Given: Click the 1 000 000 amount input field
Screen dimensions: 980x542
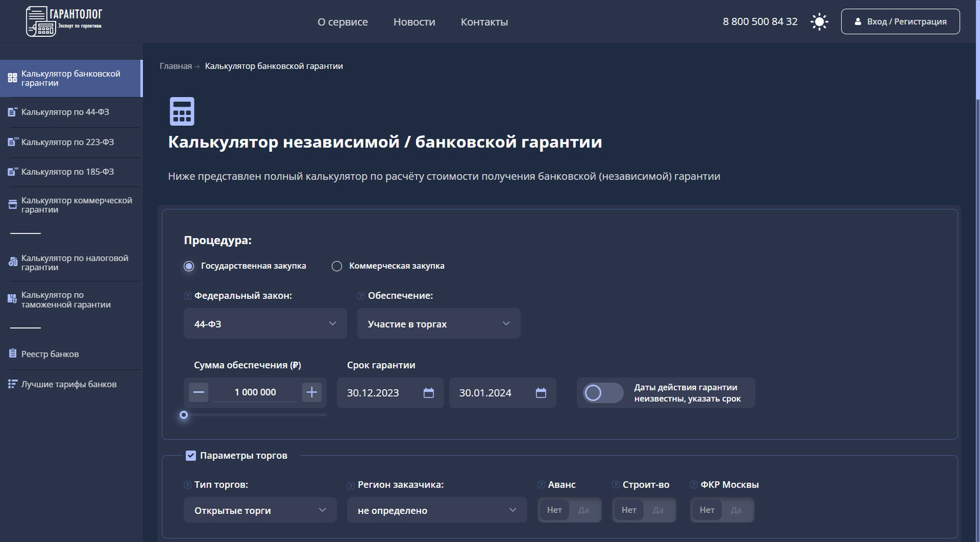Looking at the screenshot, I should (x=255, y=392).
